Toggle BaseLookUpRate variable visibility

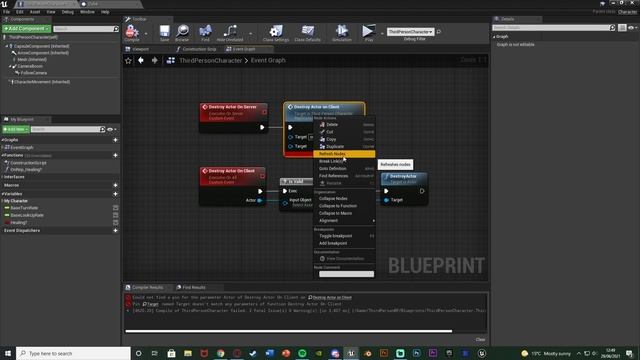[116, 215]
